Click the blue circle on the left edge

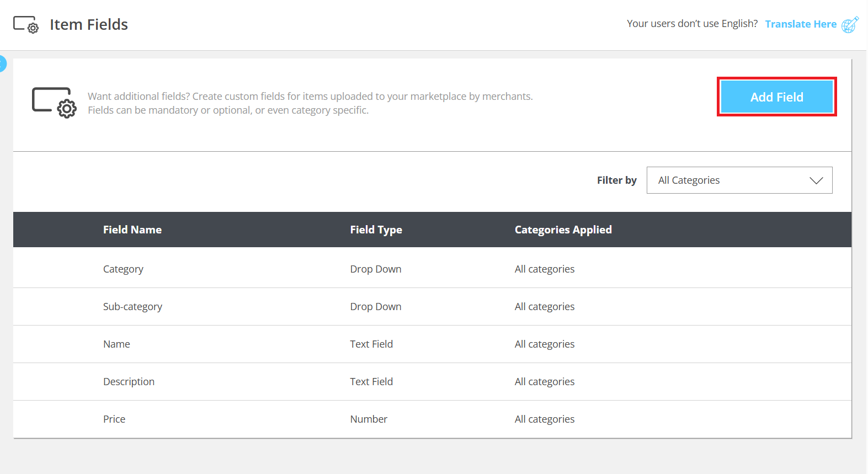click(x=2, y=64)
